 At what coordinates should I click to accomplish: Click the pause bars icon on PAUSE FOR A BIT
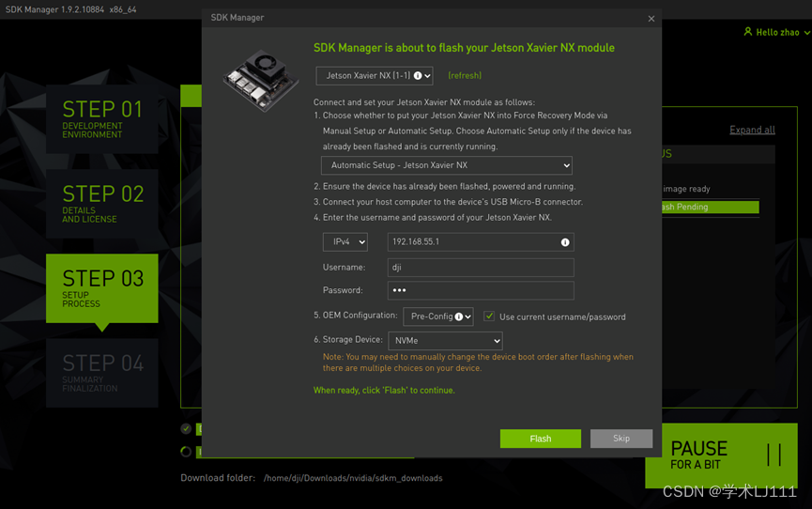click(x=774, y=455)
